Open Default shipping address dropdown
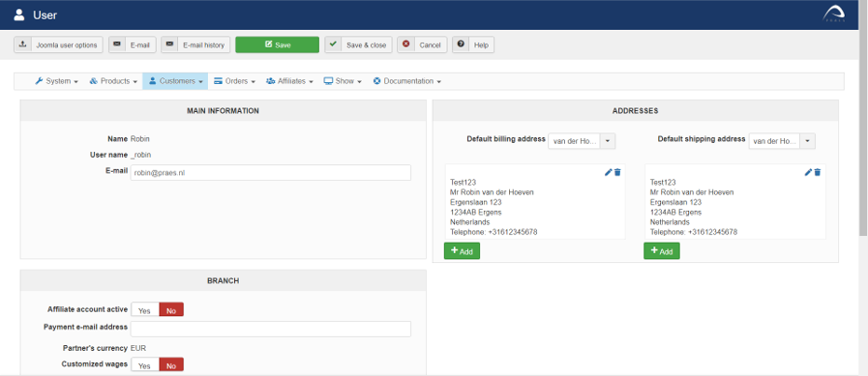868x376 pixels. point(782,141)
